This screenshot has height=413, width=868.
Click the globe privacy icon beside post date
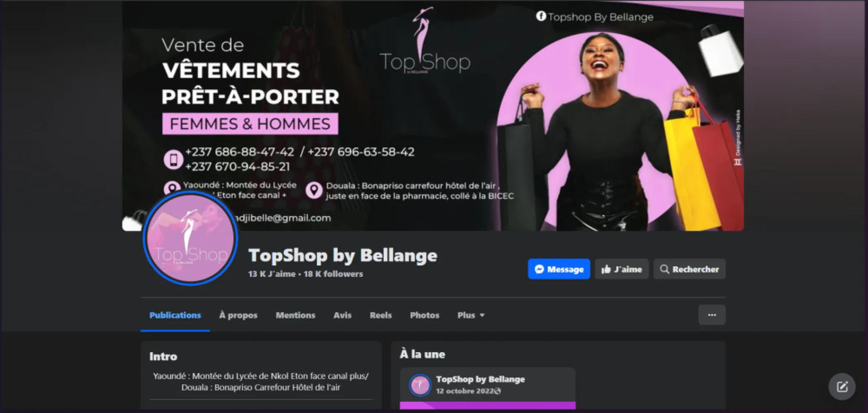tap(497, 391)
